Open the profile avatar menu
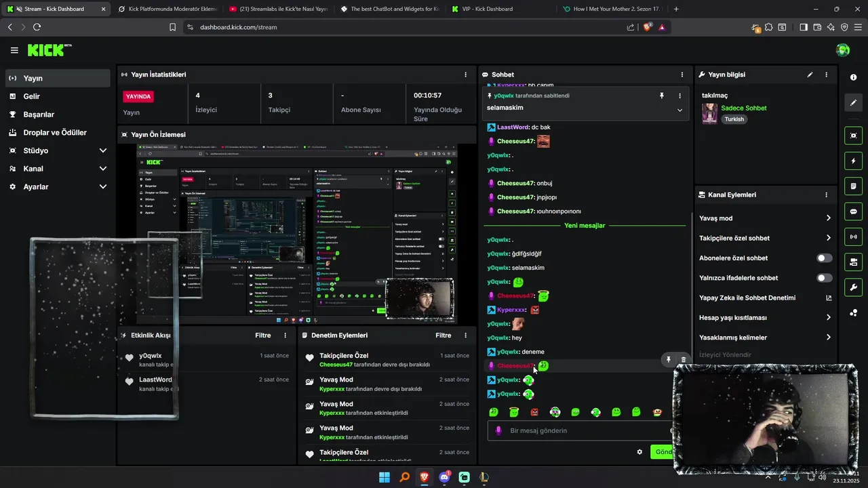Screen dimensions: 868x488 point(843,50)
